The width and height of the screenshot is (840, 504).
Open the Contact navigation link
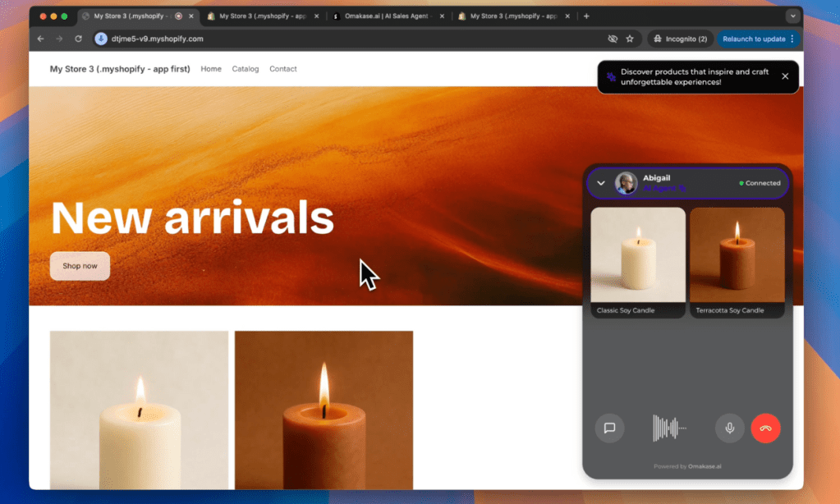(x=282, y=69)
